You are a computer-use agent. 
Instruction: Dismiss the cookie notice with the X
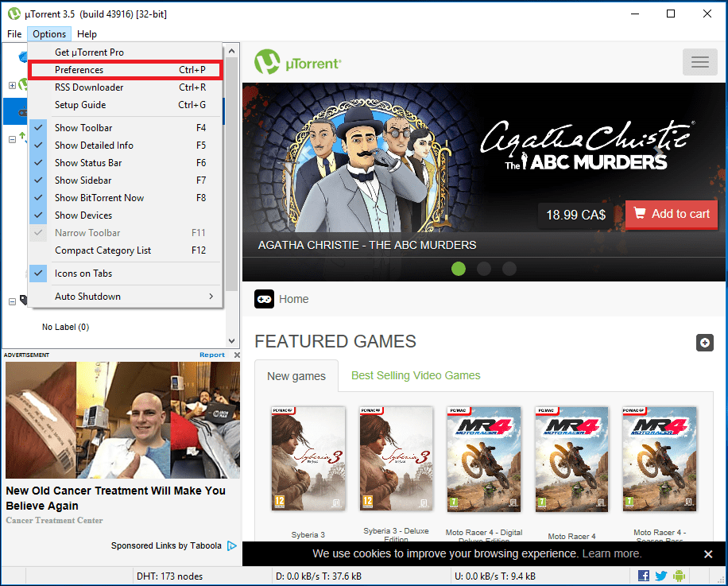[708, 554]
